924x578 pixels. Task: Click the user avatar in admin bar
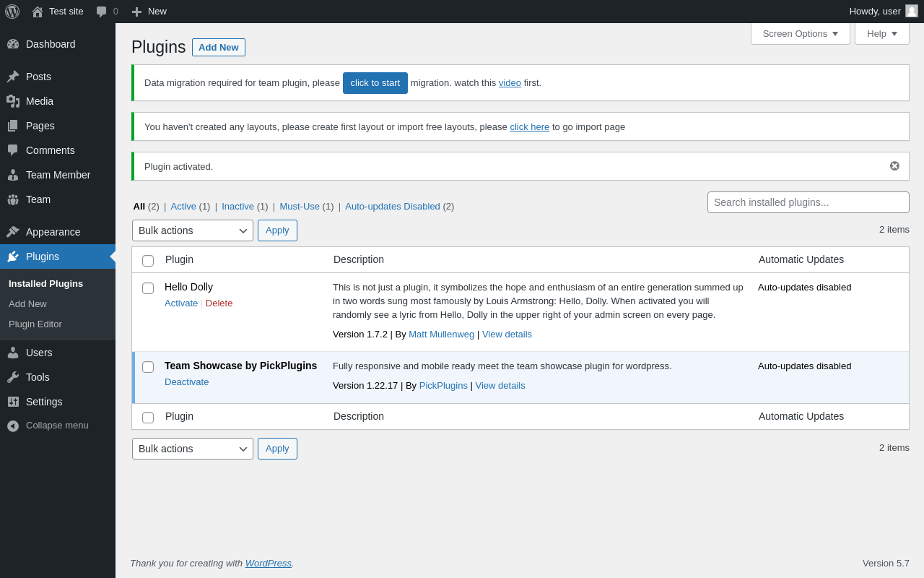(x=912, y=11)
